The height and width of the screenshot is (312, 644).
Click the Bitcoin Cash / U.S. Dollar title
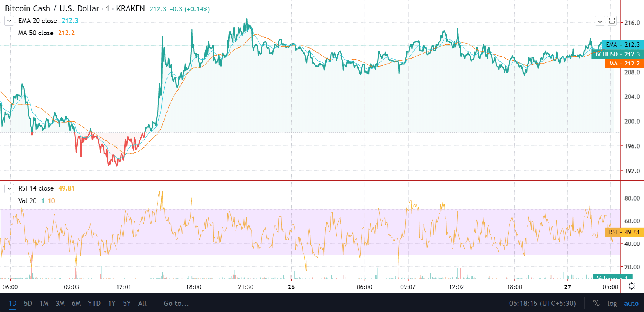52,8
